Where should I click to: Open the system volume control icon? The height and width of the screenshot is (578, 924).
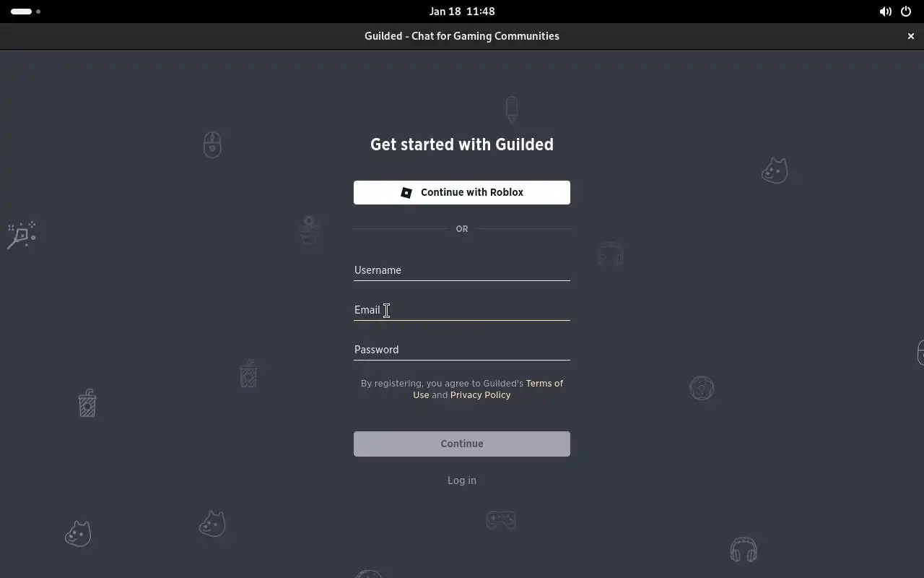coord(885,12)
